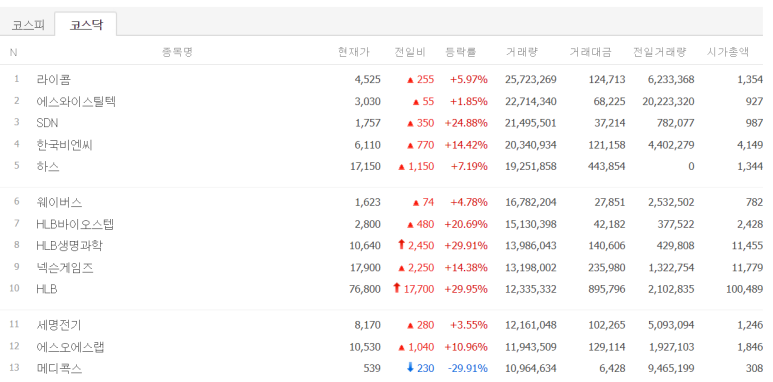Click the 전일비 column header
This screenshot has width=773, height=382.
tap(410, 52)
